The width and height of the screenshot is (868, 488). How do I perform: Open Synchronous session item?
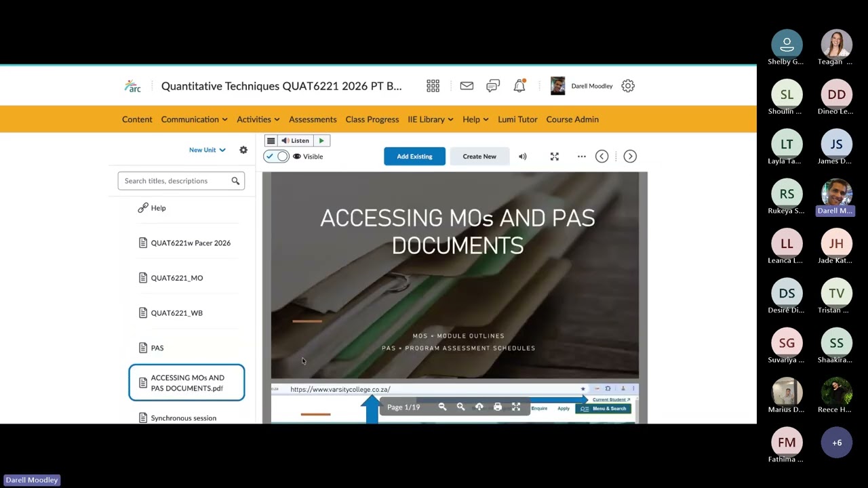click(184, 418)
